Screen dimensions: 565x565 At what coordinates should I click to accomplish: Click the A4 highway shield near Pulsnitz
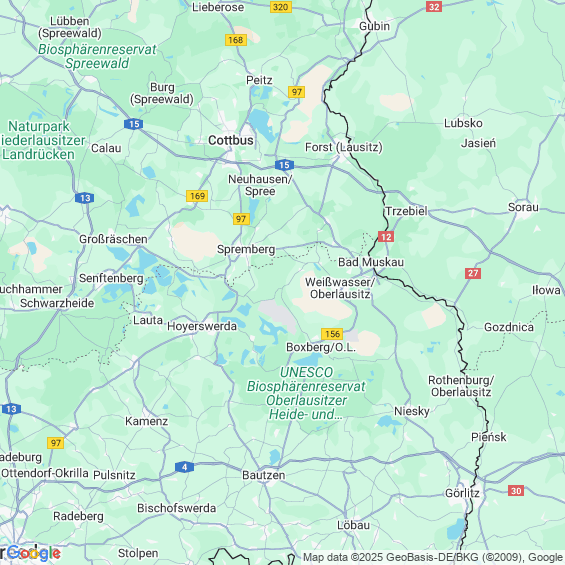click(184, 467)
